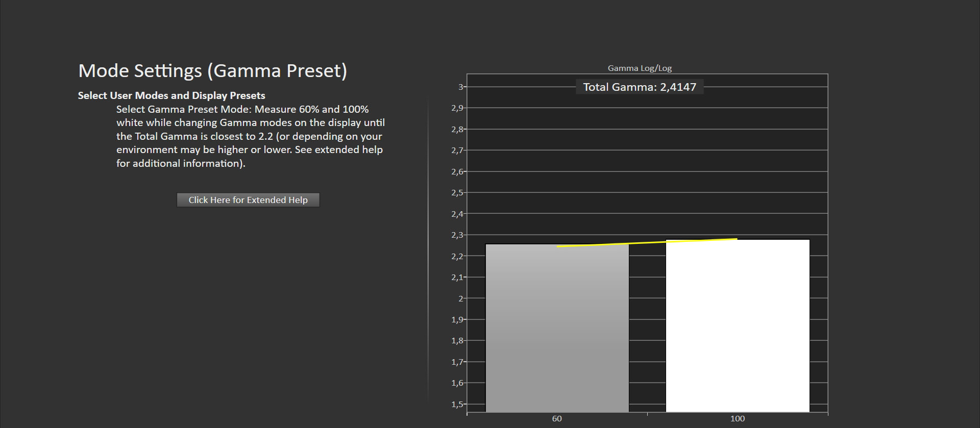Click the 'Gamma Log/Log' chart title

[x=639, y=68]
